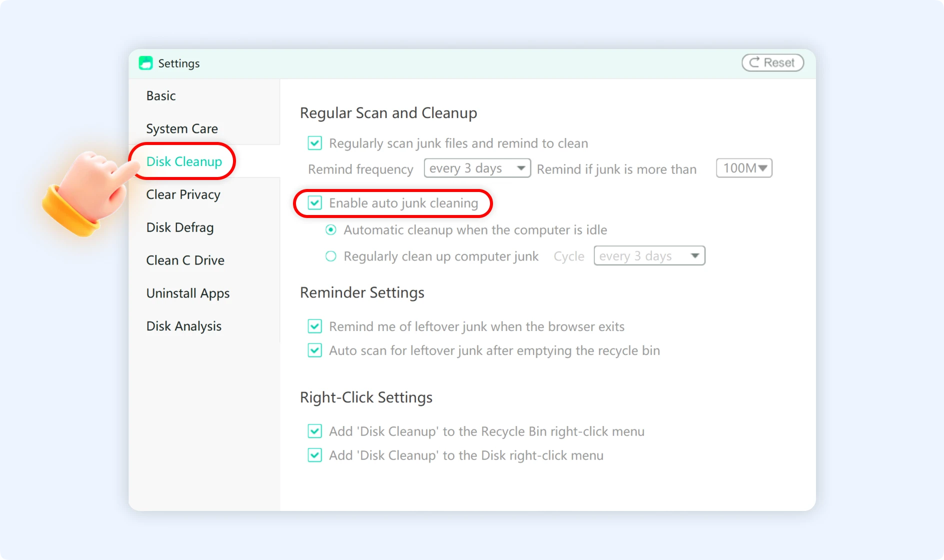Disable auto junk cleaning

(x=314, y=203)
